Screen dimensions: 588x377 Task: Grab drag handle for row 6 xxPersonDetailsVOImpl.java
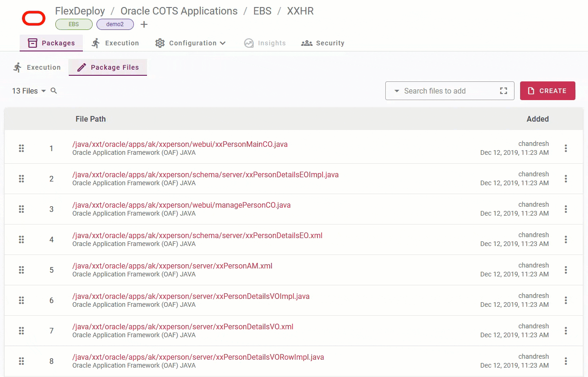[x=21, y=300]
